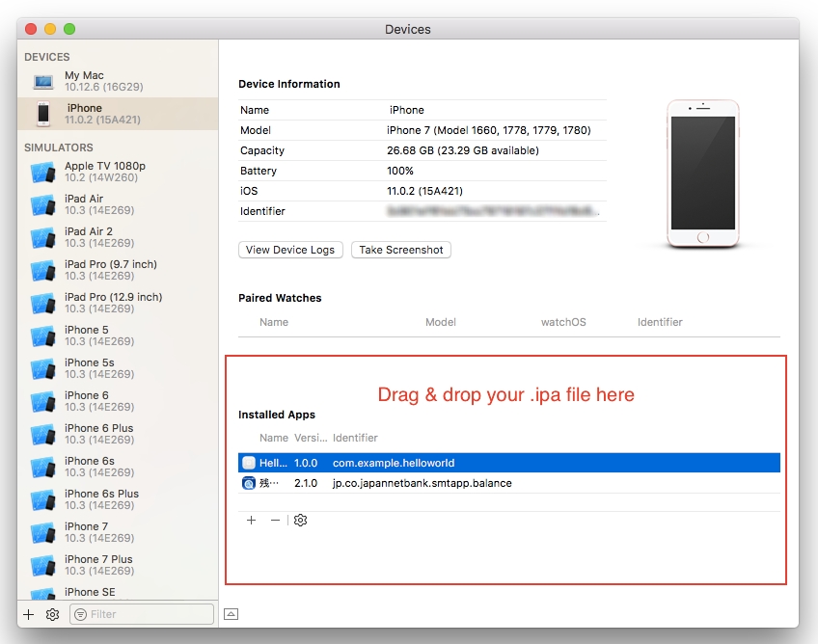Click the add app plus button under Installed Apps
Image resolution: width=818 pixels, height=644 pixels.
(x=251, y=521)
